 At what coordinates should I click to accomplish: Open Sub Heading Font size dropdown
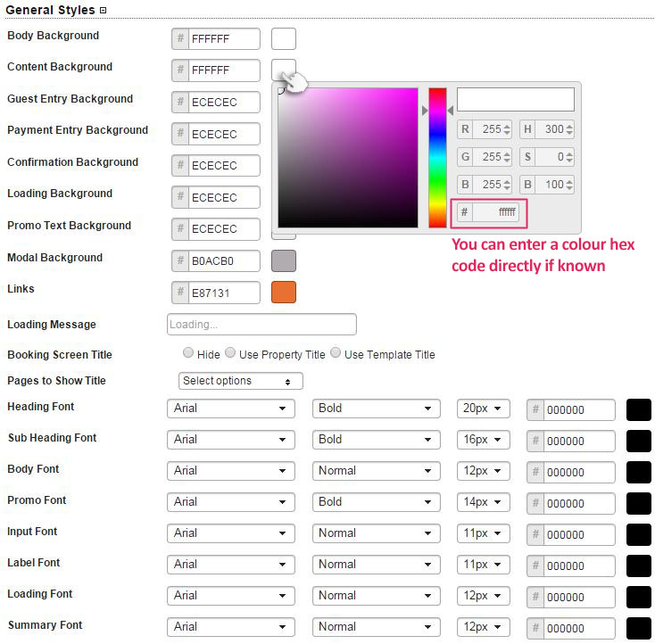pos(484,440)
